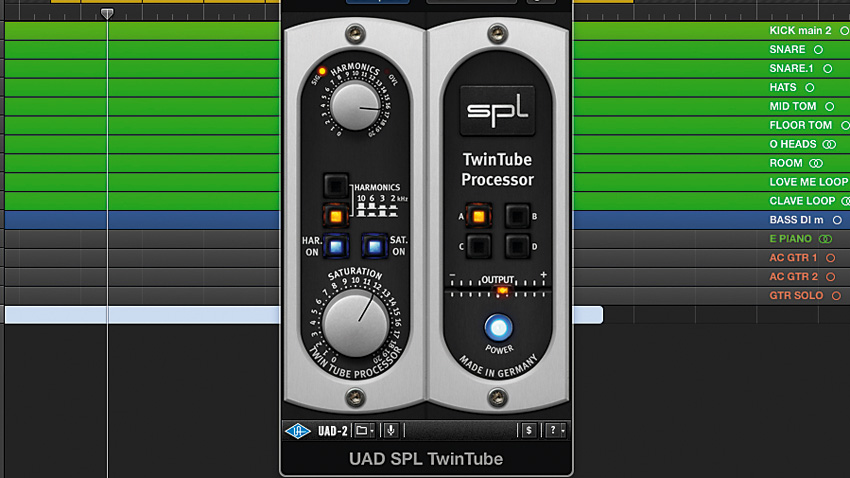Click the Harmonics knob
This screenshot has width=850, height=478.
(x=356, y=106)
